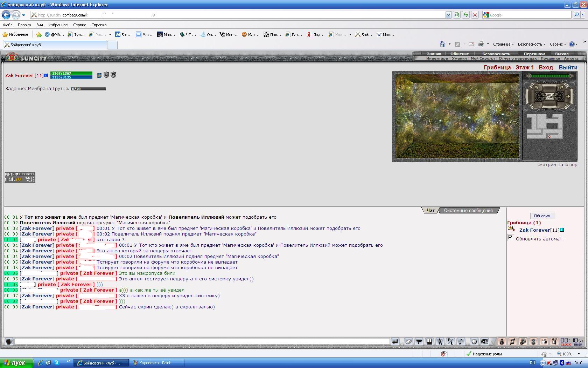
Task: Click the mail.ru rating counter
Action: (x=20, y=177)
